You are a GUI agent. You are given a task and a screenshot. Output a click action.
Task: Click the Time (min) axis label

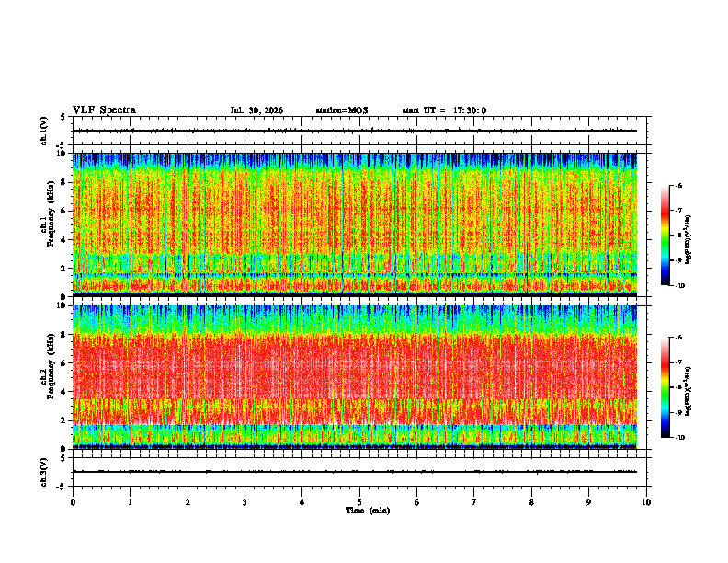pos(368,511)
